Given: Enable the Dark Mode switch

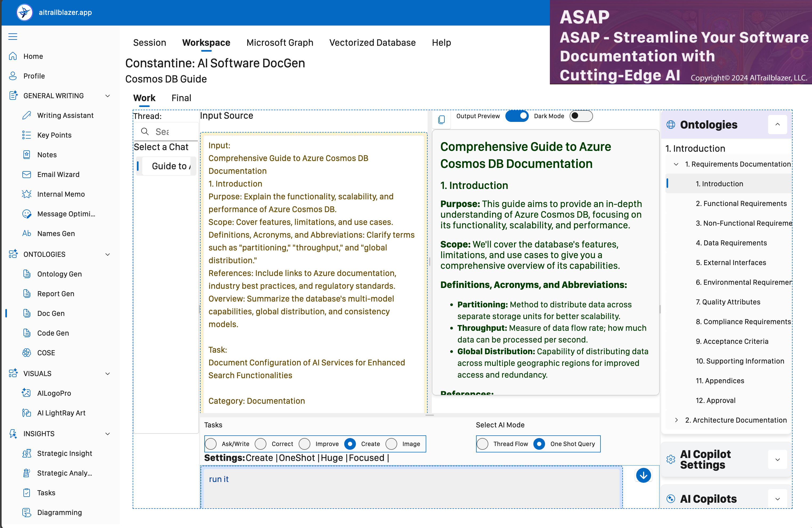Looking at the screenshot, I should [581, 116].
